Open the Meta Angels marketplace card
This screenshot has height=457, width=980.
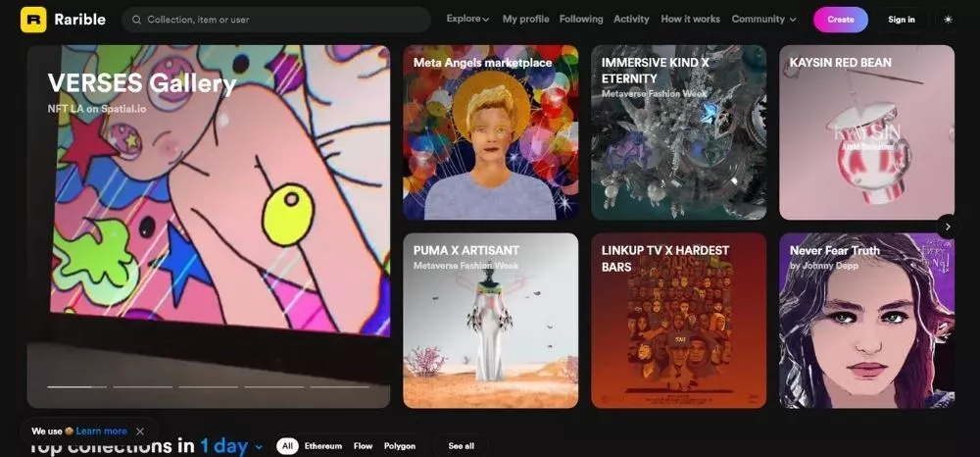coord(491,132)
